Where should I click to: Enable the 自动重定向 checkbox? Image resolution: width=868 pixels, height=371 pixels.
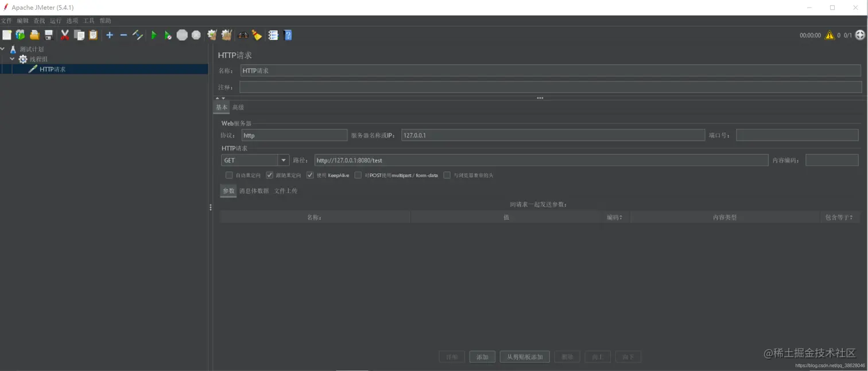[229, 175]
